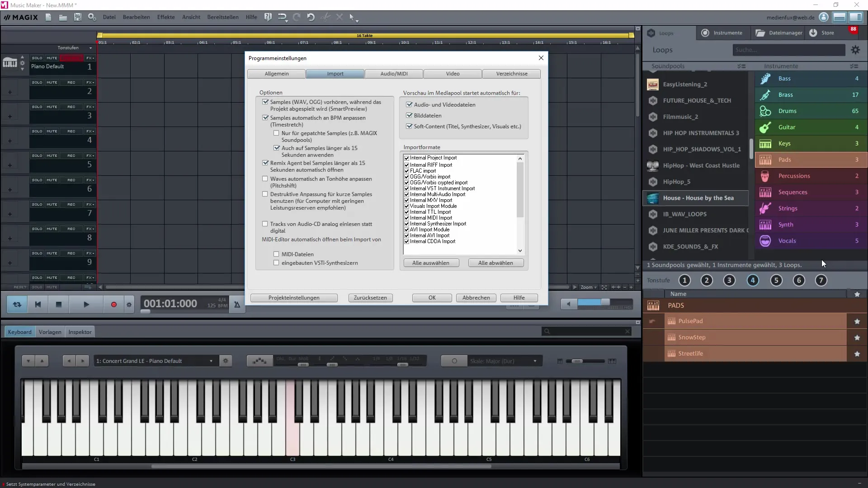The image size is (868, 488).
Task: Open program settings gear icon in toolbar
Action: coord(92,17)
